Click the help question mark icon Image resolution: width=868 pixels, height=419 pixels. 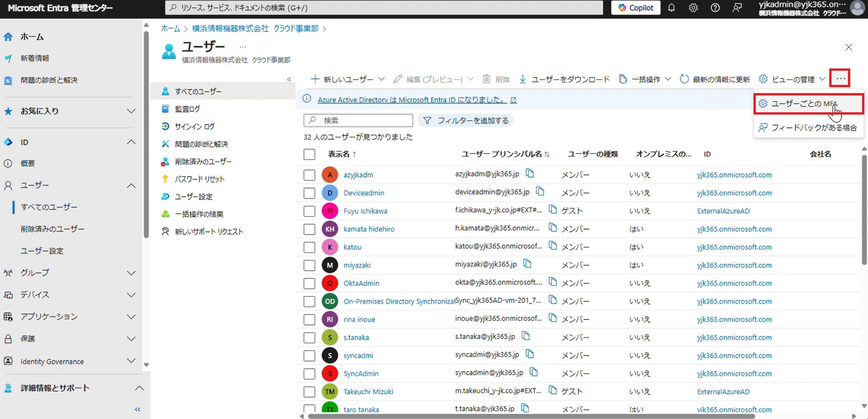pos(715,8)
